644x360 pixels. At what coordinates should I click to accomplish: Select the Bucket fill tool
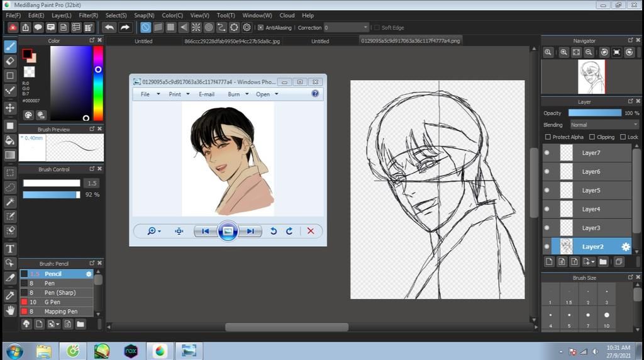[x=10, y=140]
